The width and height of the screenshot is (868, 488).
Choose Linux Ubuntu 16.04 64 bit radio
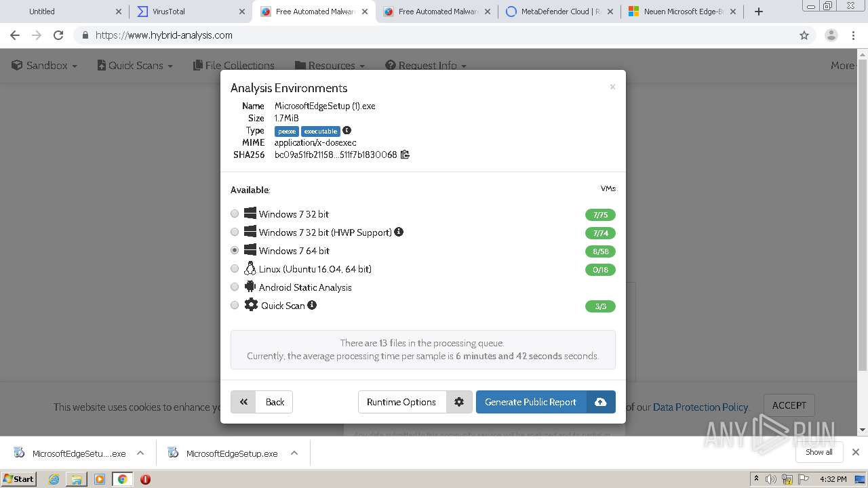pyautogui.click(x=235, y=268)
